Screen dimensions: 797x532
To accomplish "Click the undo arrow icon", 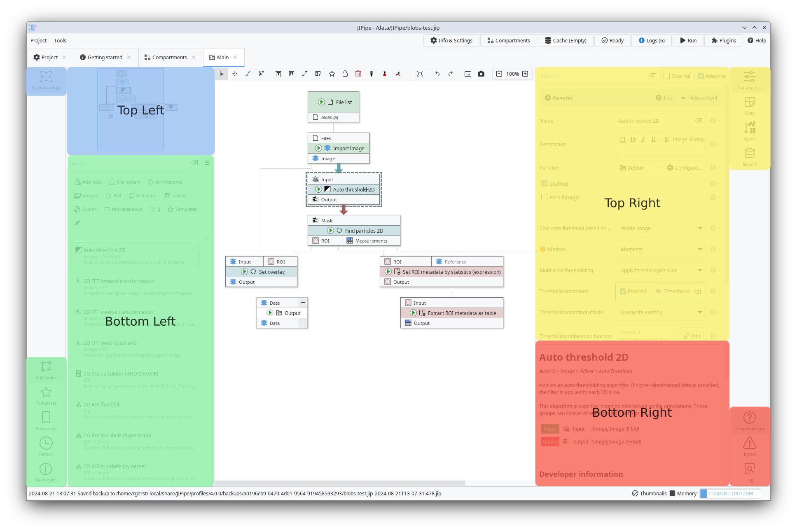I will 437,74.
